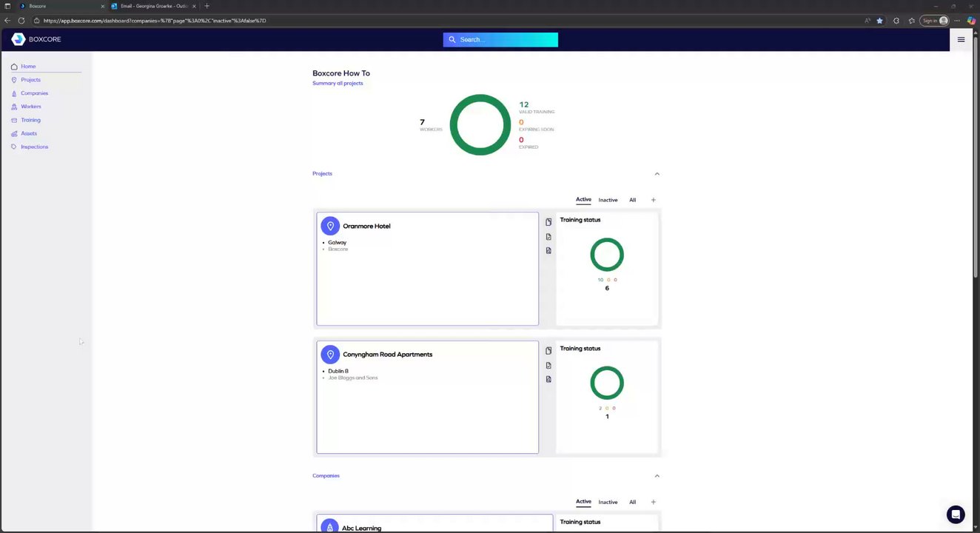Open Assets in the sidebar
The width and height of the screenshot is (980, 533).
point(28,133)
